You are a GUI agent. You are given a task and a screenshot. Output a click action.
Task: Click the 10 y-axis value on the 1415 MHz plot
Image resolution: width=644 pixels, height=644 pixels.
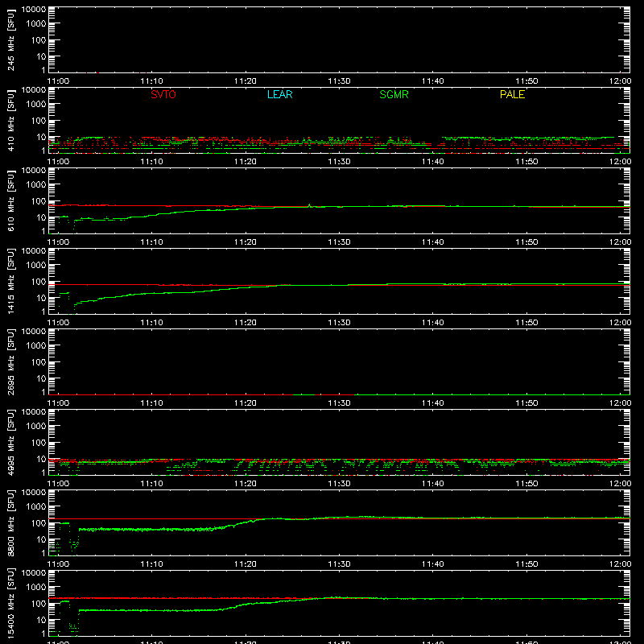point(41,298)
